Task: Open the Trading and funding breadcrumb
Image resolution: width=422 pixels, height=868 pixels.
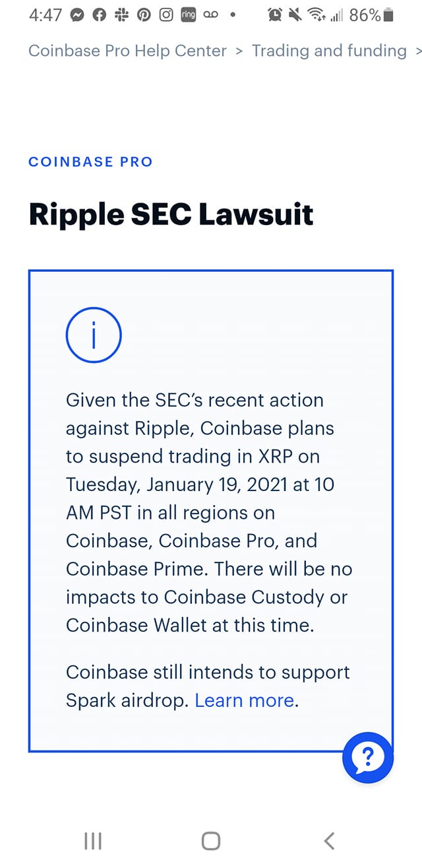Action: pyautogui.click(x=329, y=51)
